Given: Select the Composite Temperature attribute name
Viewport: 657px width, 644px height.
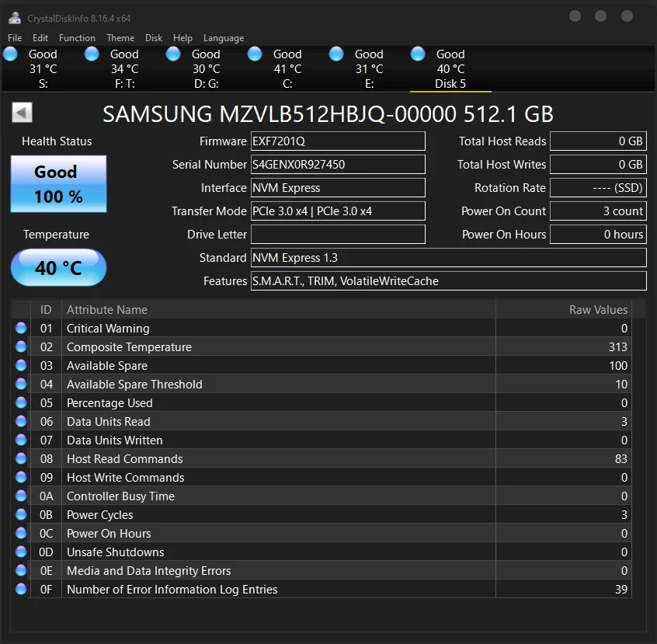Looking at the screenshot, I should coord(129,347).
